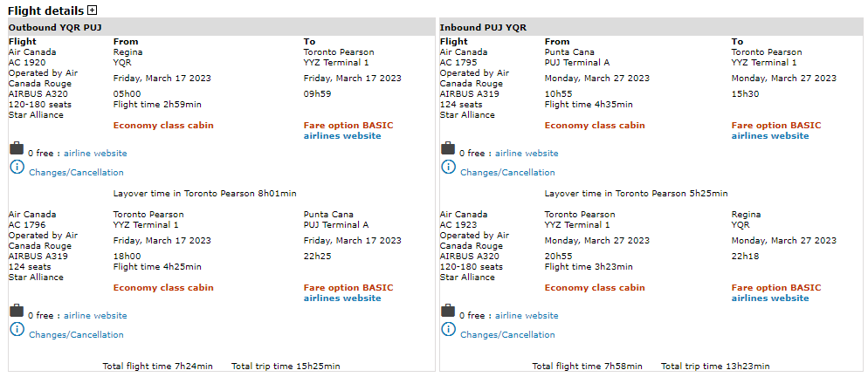
Task: Open airlines website fare link for AC 1796
Action: coord(342,298)
